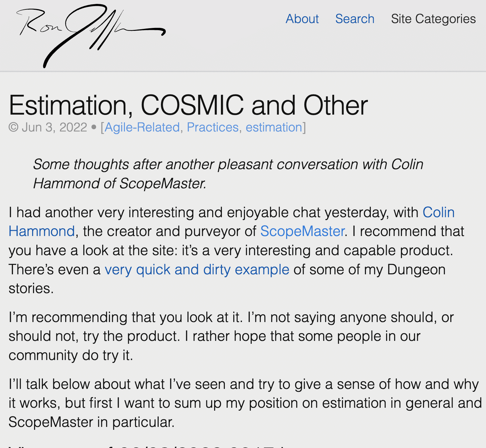This screenshot has width=486, height=448.
Task: Open the Search page
Action: 355,19
